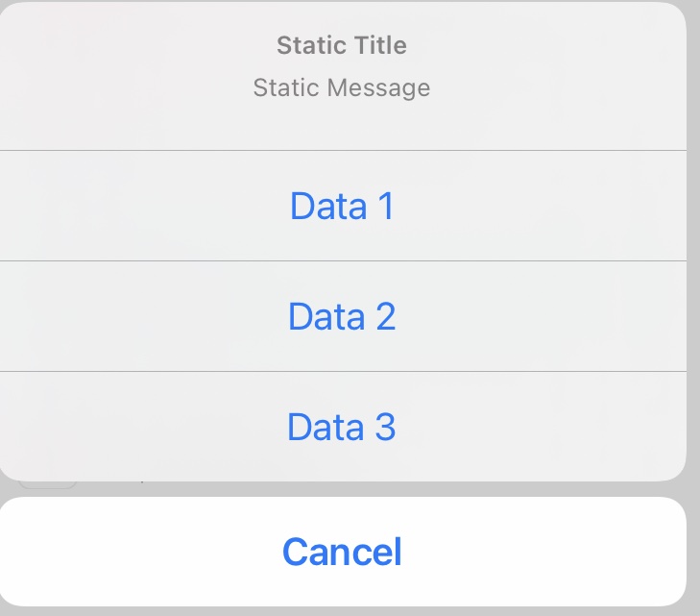Click the bold Cancel label

coord(342,552)
